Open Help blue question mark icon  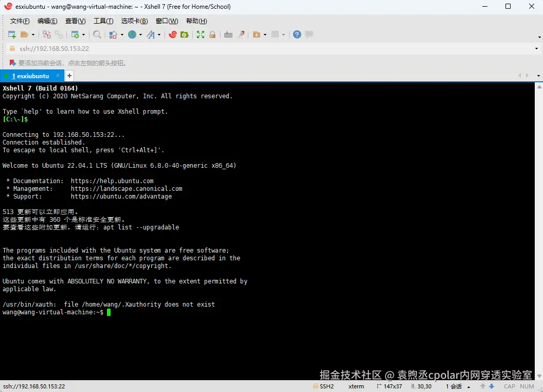(x=297, y=34)
